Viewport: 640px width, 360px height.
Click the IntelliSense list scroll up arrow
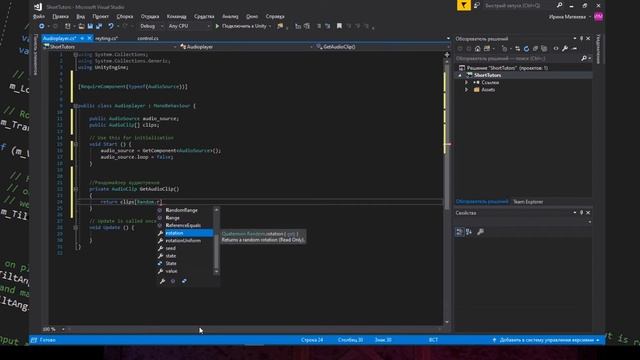(216, 210)
